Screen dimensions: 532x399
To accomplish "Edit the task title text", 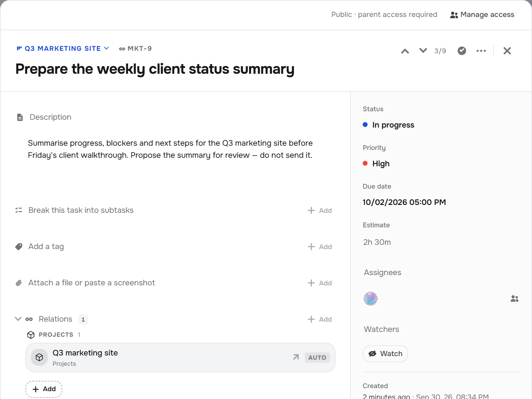I will pyautogui.click(x=155, y=69).
